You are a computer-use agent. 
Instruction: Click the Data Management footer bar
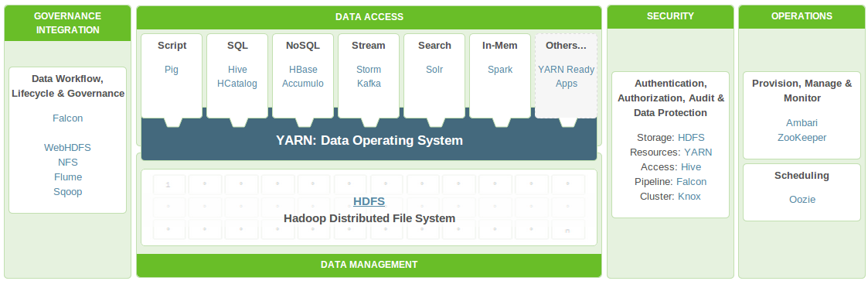[369, 265]
